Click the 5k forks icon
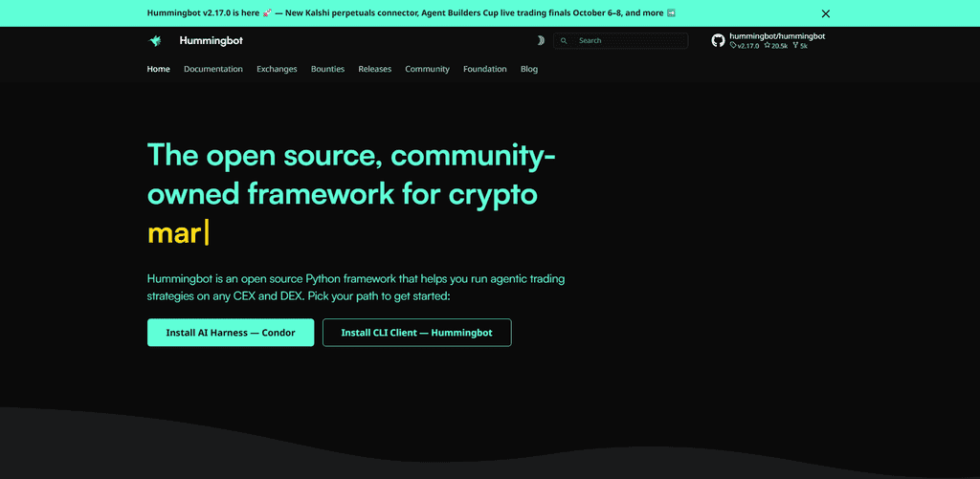Image resolution: width=980 pixels, height=479 pixels. click(x=795, y=46)
